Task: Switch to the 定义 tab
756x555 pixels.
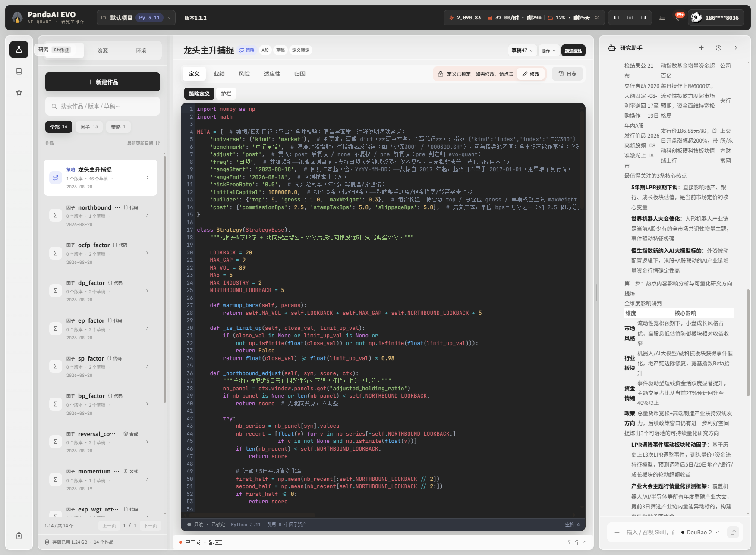Action: click(194, 74)
